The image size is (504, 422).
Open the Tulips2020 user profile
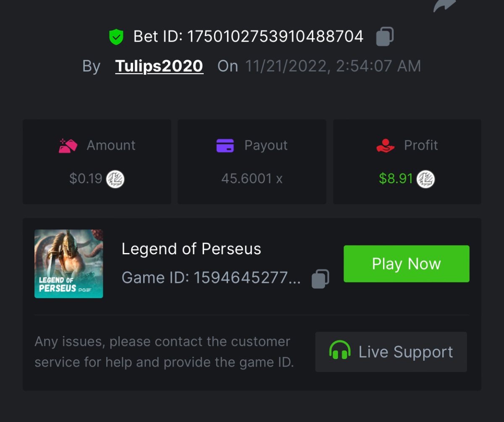coord(159,66)
